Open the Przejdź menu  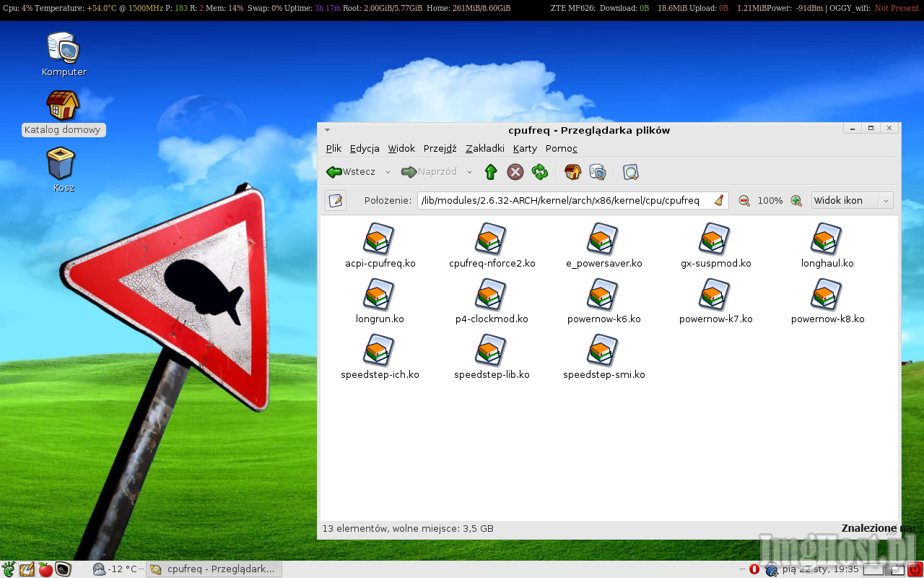pos(440,148)
